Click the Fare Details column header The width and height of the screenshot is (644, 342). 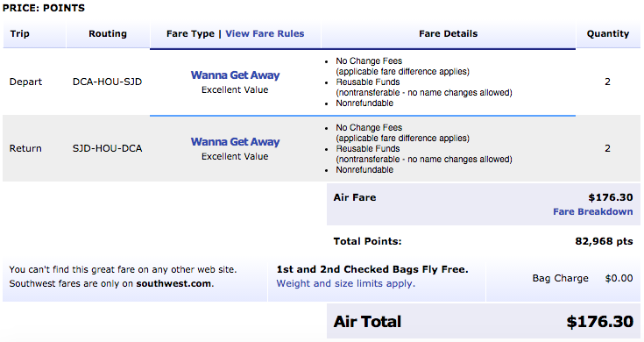tap(448, 33)
